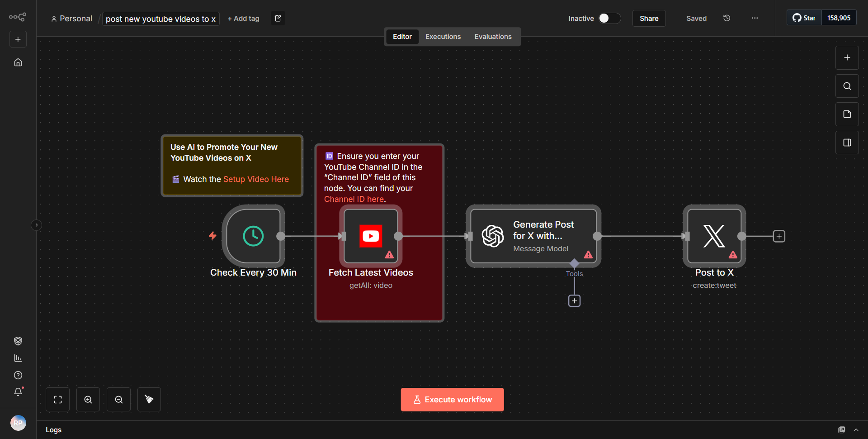Open notifications bell icon

click(18, 392)
